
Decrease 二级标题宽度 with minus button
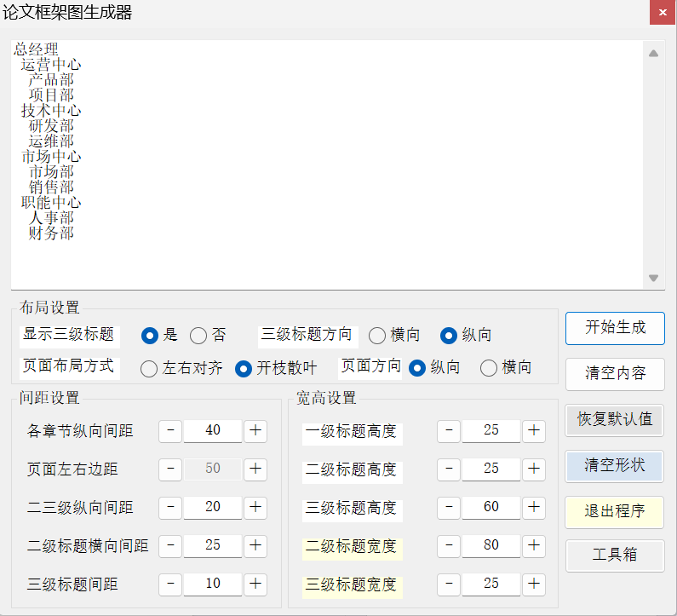tap(449, 545)
